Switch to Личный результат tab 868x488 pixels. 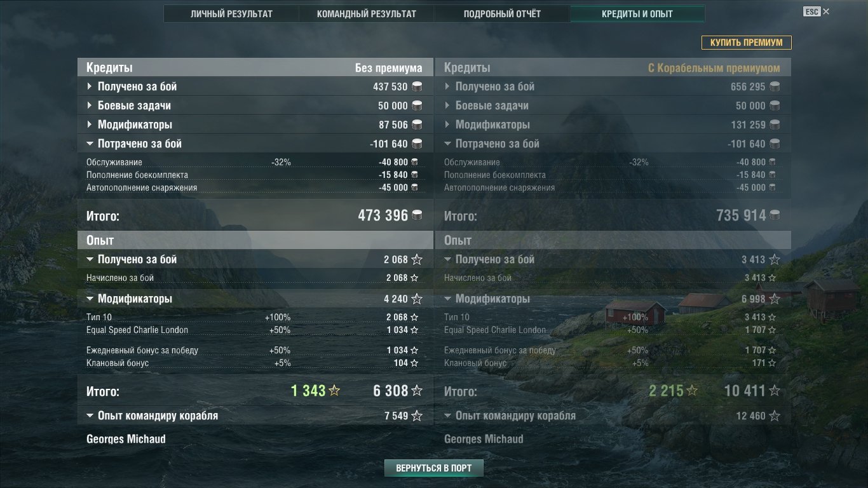tap(231, 14)
